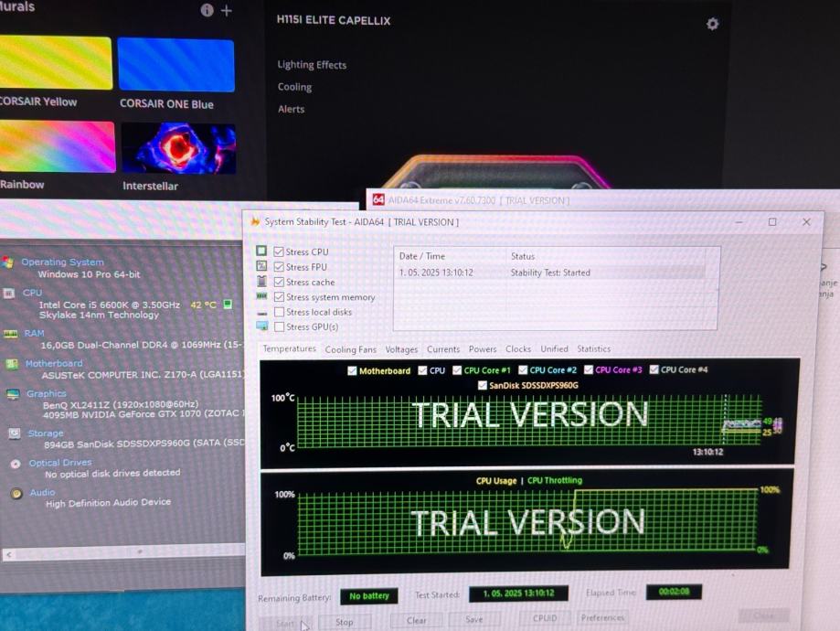This screenshot has height=631, width=840.
Task: Switch to the Cooling Fans tab
Action: pos(350,349)
